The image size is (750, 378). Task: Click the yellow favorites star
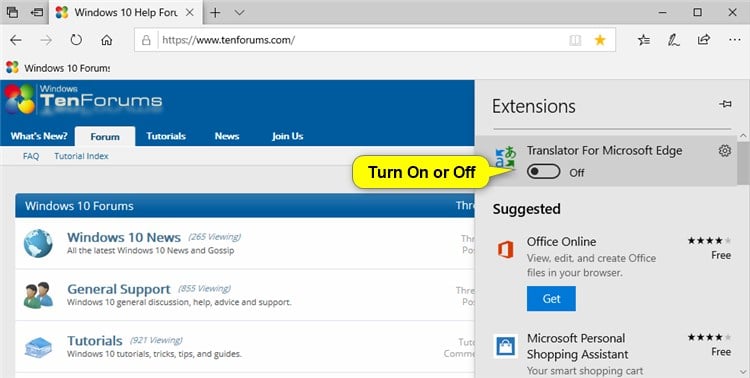pyautogui.click(x=600, y=40)
